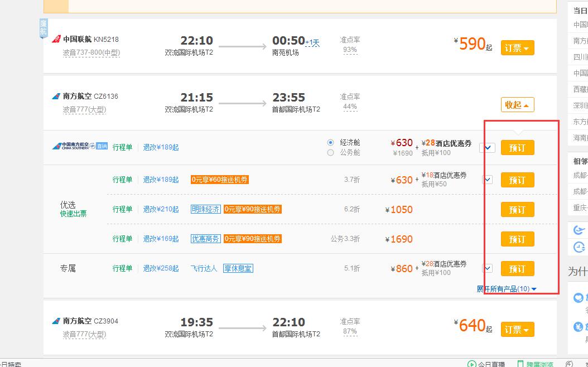Click the heart icon in right sidebar
Screen dimensions: 588x367
[x=578, y=298]
